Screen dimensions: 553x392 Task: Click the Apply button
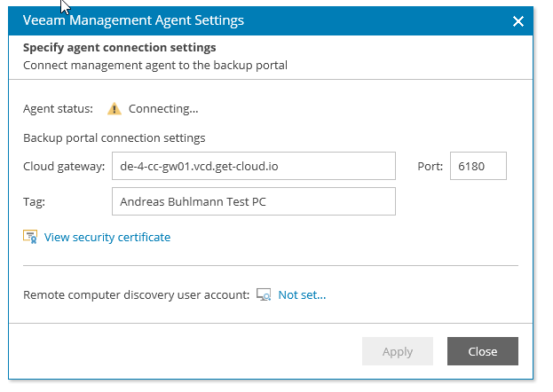398,351
